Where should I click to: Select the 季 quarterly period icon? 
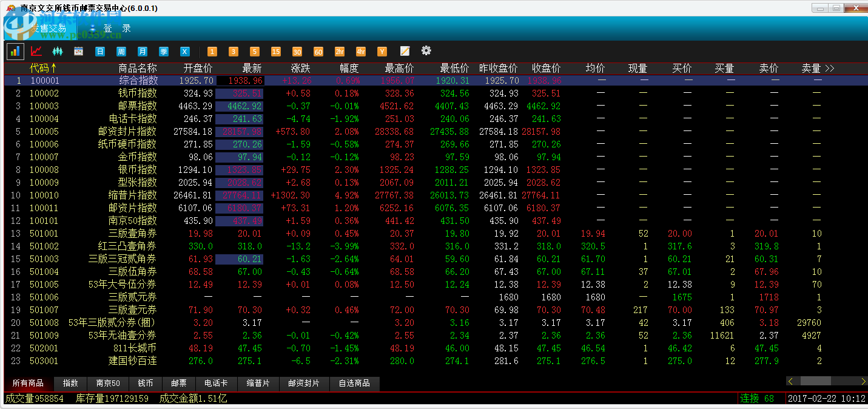tap(164, 52)
